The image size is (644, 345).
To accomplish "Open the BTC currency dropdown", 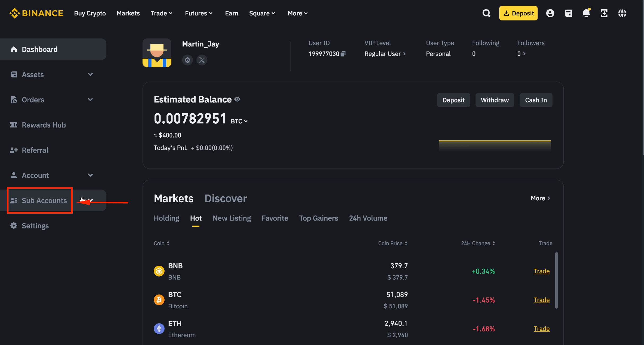I will (239, 121).
